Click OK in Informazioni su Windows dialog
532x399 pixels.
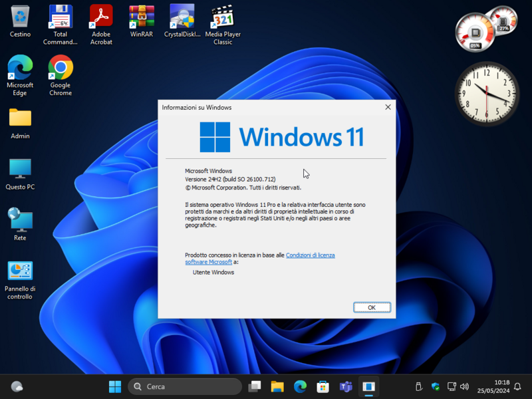click(372, 307)
